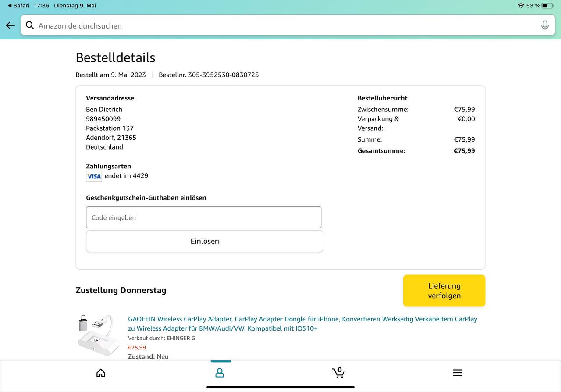The height and width of the screenshot is (392, 561).
Task: Click the VISA card logo
Action: coord(94,176)
